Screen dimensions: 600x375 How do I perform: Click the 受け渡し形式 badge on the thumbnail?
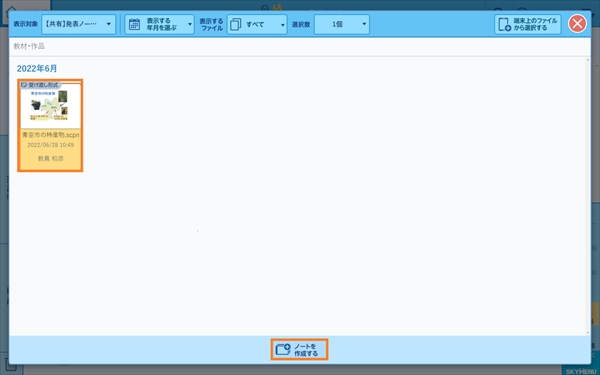coord(41,85)
